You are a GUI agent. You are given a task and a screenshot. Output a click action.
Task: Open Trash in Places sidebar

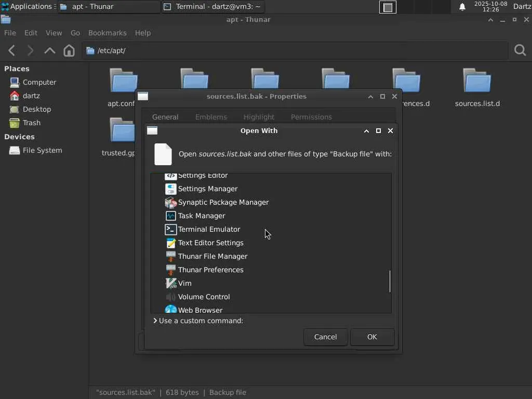click(x=25, y=123)
